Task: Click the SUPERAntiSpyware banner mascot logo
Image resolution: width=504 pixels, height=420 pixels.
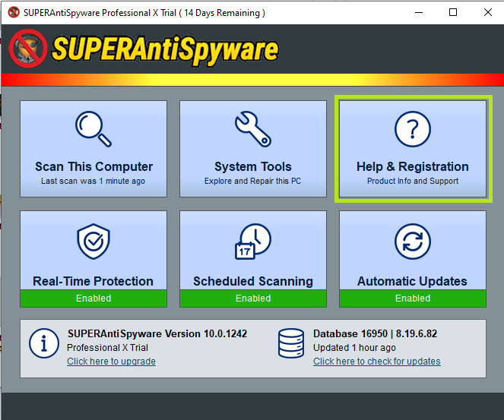Action: 28,49
